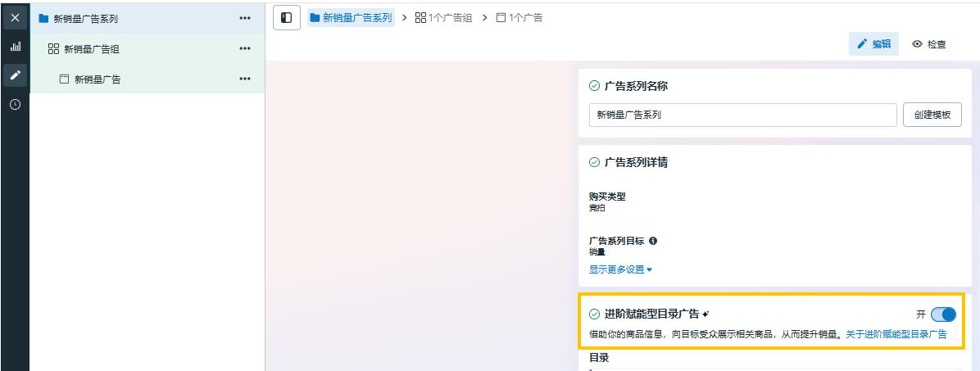
Task: Switch to 检查 review mode
Action: 929,44
